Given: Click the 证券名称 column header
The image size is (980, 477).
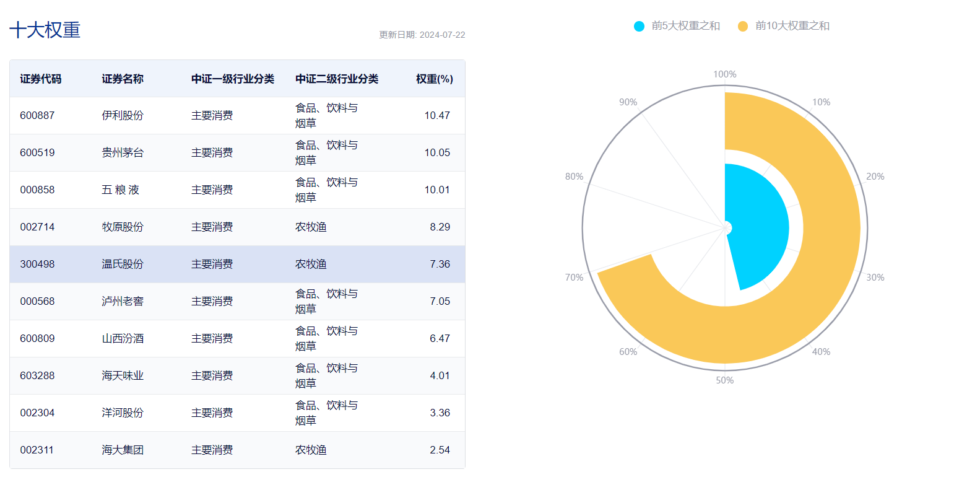Looking at the screenshot, I should click(x=123, y=79).
